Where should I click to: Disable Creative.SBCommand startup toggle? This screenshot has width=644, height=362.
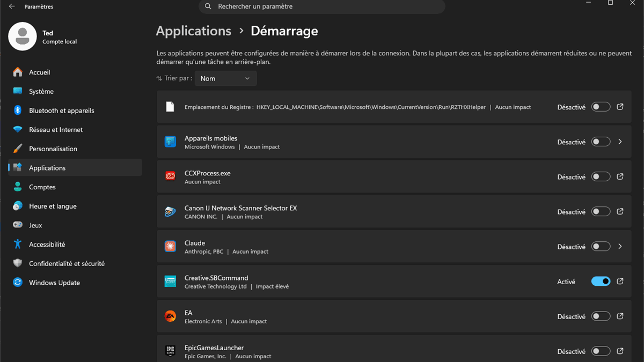point(601,282)
